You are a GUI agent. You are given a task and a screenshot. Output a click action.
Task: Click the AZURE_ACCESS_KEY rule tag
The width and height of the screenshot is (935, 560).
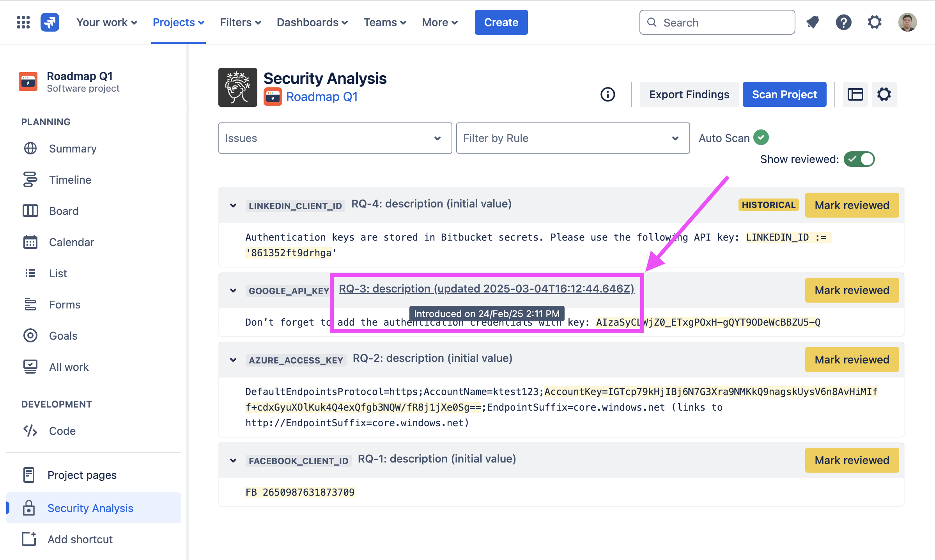(296, 360)
